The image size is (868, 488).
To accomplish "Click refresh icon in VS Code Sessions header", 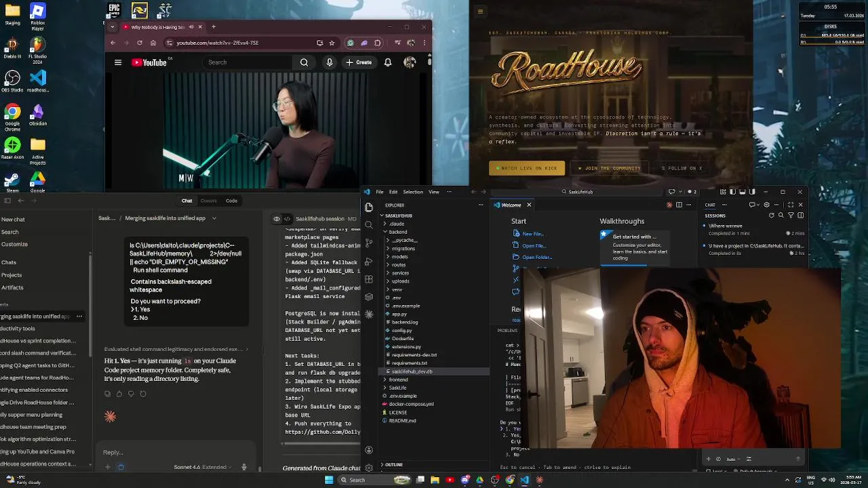I will pyautogui.click(x=771, y=216).
